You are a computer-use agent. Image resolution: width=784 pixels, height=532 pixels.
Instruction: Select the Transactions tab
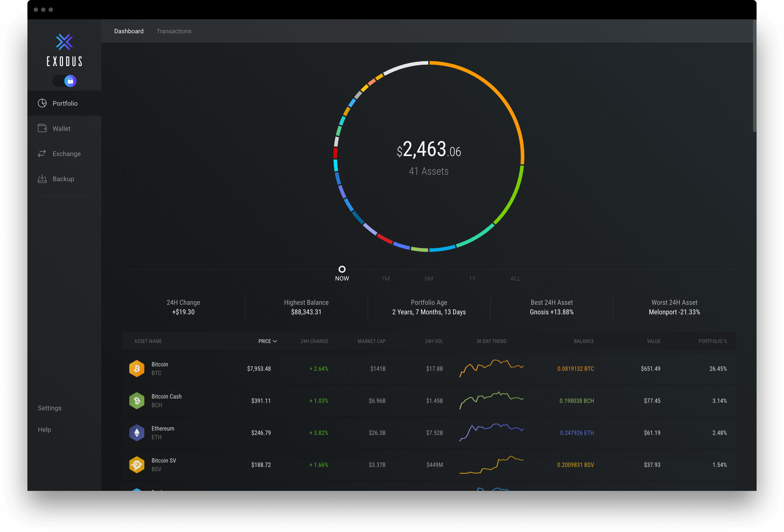174,30
